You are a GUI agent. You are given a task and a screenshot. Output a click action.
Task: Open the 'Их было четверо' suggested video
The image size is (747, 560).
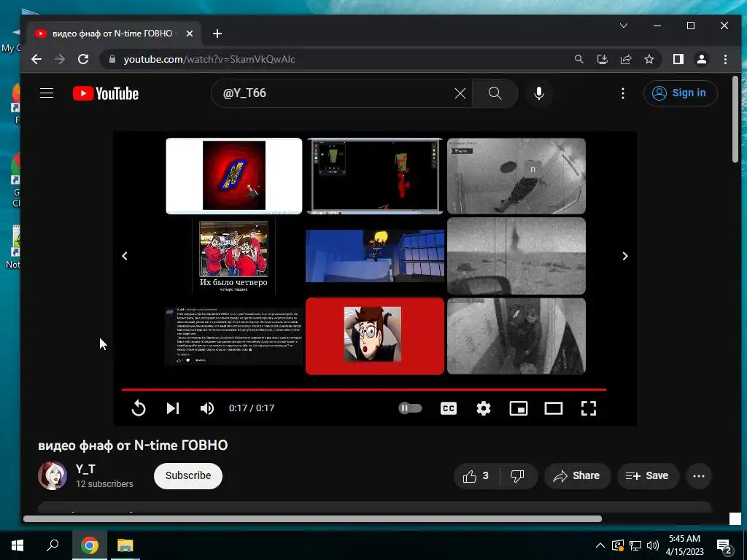click(234, 256)
